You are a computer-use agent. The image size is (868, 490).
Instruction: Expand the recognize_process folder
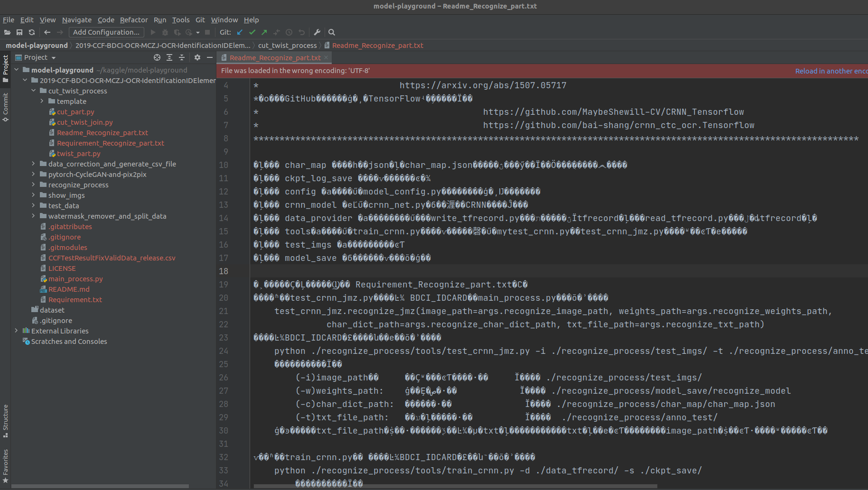[x=32, y=185]
